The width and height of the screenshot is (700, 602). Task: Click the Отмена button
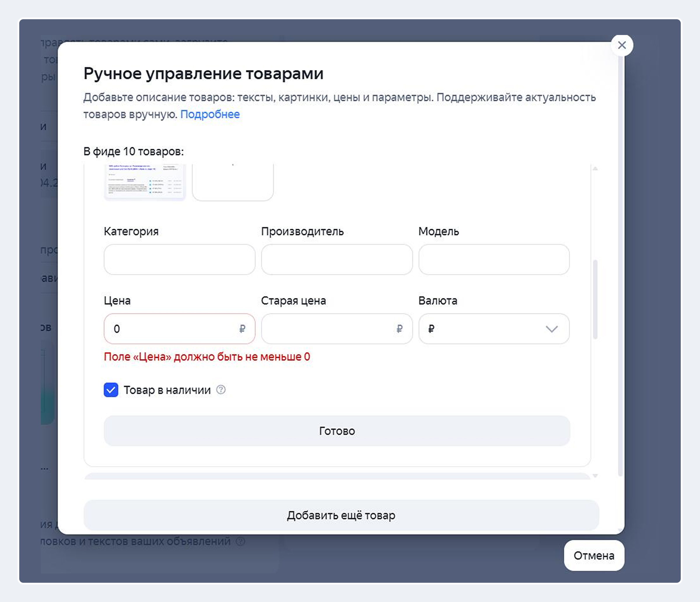(594, 555)
